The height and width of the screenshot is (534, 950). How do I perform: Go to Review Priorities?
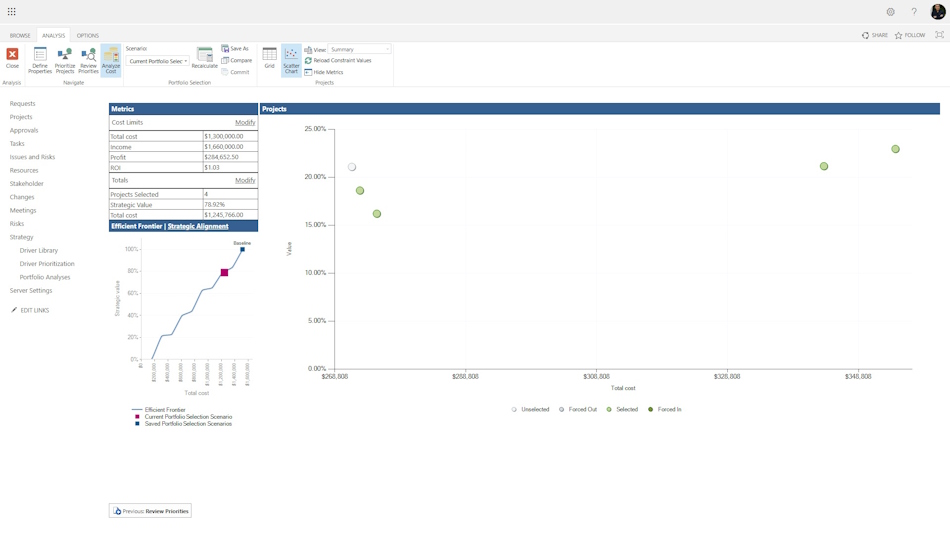click(x=88, y=61)
